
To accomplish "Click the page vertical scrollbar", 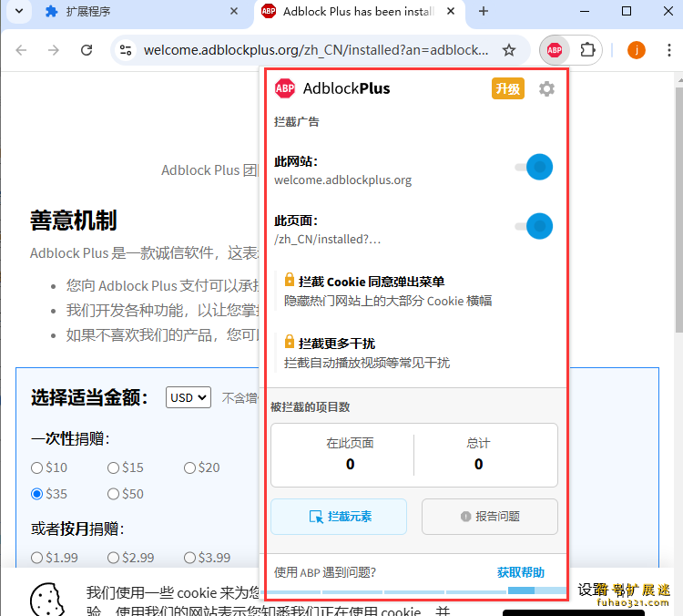I will tap(678, 210).
